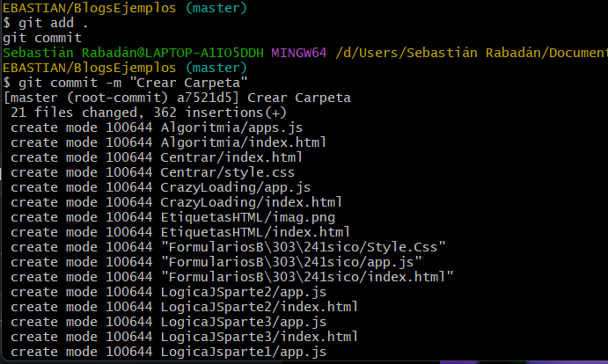Click the LogicaJsparte1/app.js file path

coord(243,352)
